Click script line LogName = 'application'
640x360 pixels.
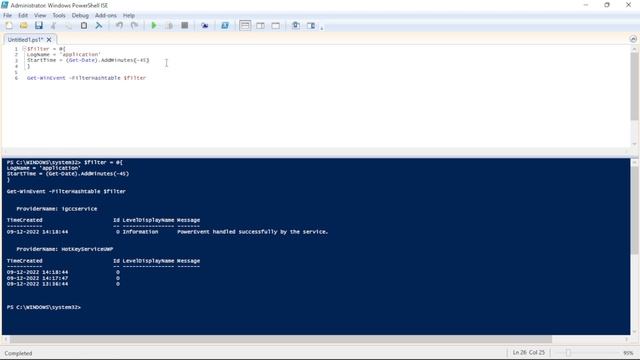point(64,54)
